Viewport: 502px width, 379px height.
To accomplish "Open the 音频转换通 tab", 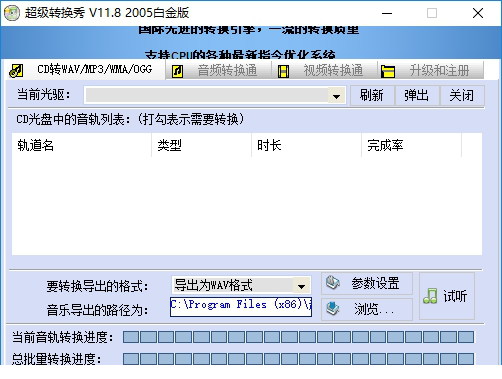I will coord(219,71).
